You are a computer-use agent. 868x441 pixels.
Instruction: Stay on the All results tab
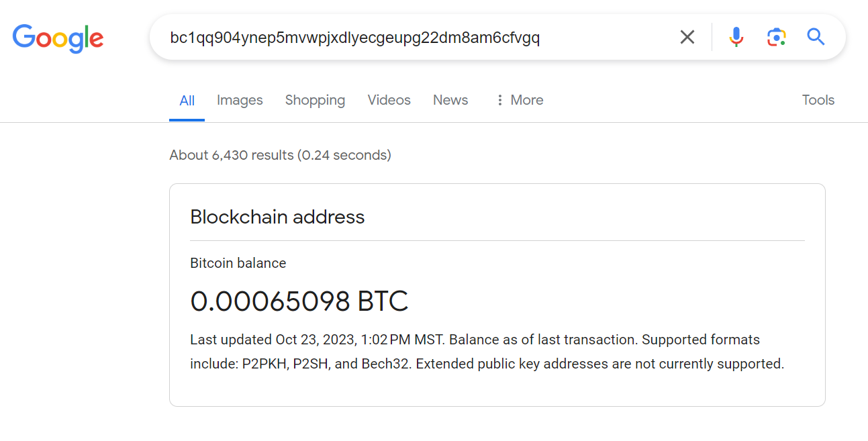point(187,99)
